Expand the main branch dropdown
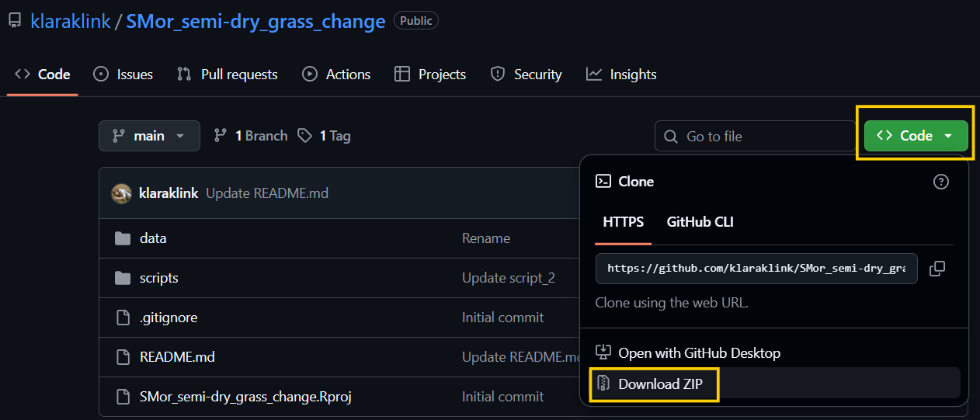This screenshot has width=980, height=420. pos(149,136)
